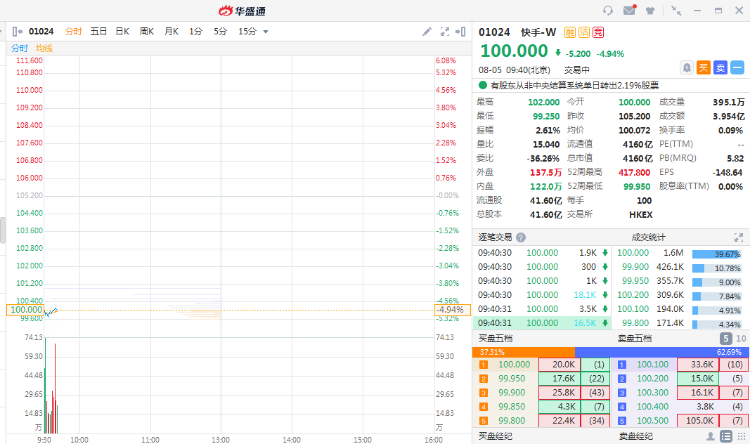Open the 15分 period dropdown arrow
The height and width of the screenshot is (444, 750).
(x=266, y=32)
